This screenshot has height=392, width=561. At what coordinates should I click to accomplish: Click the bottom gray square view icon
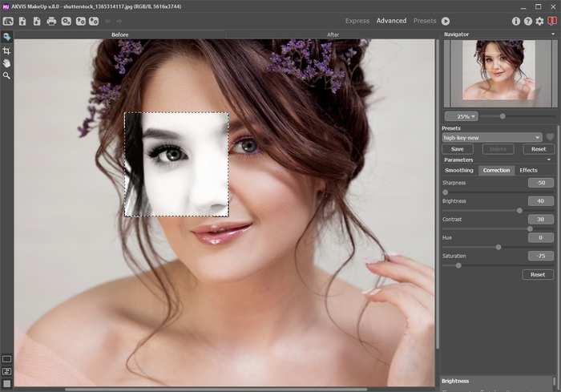click(6, 383)
